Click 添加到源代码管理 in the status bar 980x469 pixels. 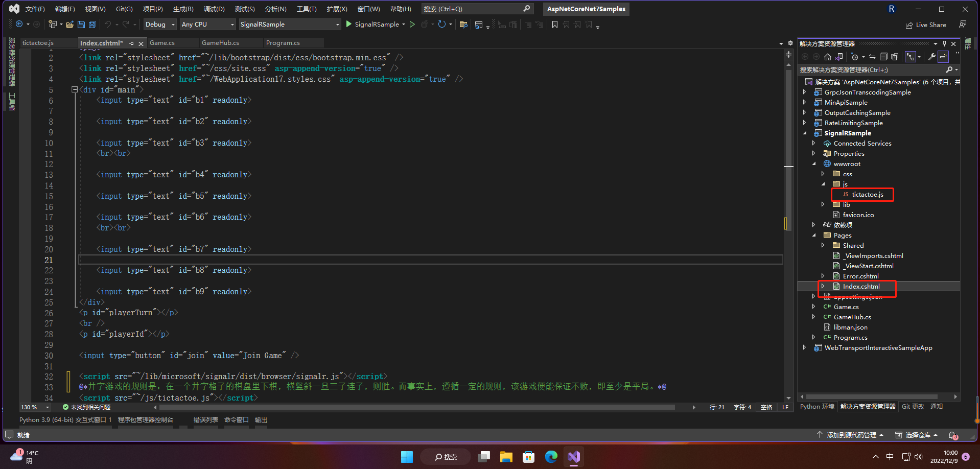[x=851, y=435]
